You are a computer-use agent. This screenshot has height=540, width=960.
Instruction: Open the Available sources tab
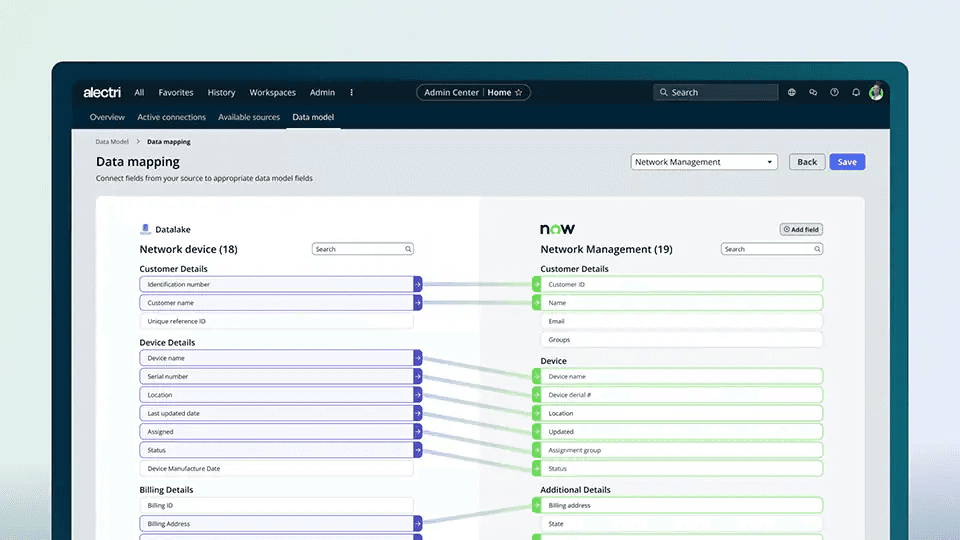(249, 117)
